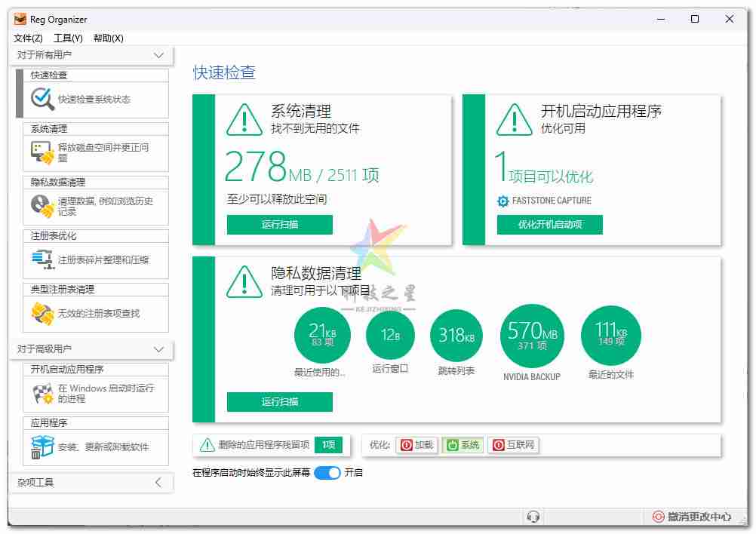Toggle the 系统 optimization option
This screenshot has height=534, width=756.
pyautogui.click(x=462, y=445)
